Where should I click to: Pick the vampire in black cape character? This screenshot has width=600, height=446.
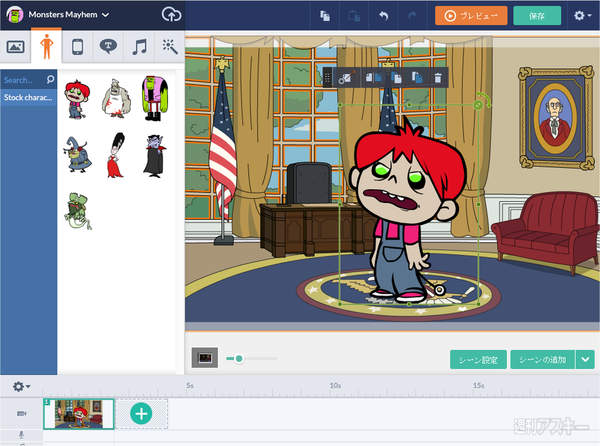click(x=155, y=156)
